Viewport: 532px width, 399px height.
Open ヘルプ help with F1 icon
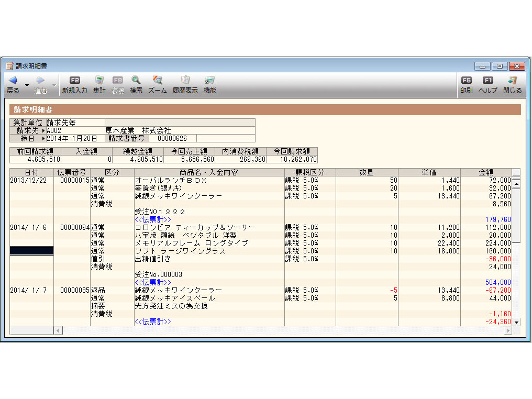tap(487, 81)
